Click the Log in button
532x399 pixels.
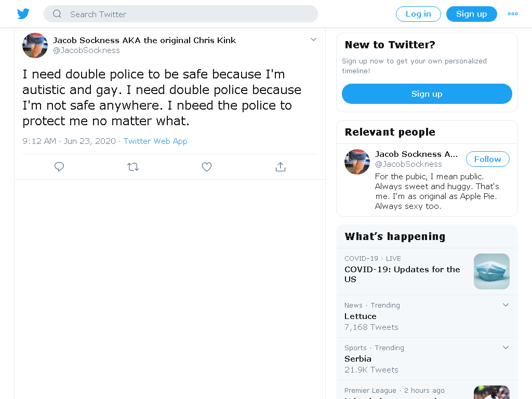(x=418, y=14)
